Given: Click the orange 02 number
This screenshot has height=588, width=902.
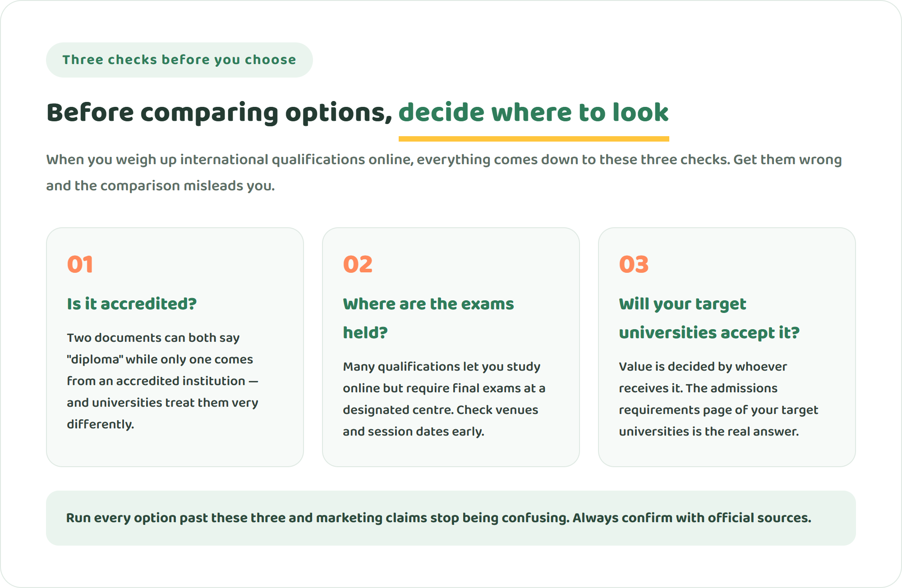Looking at the screenshot, I should pos(358,264).
